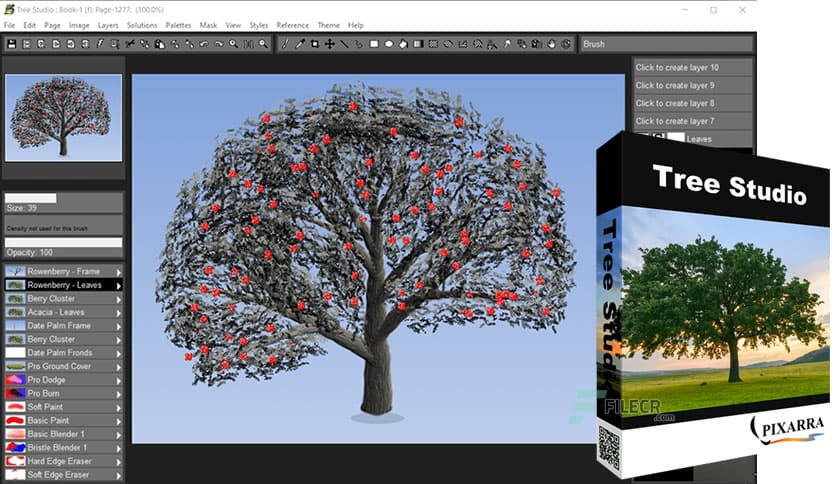
Task: Adjust the brush Size slider
Action: (63, 198)
